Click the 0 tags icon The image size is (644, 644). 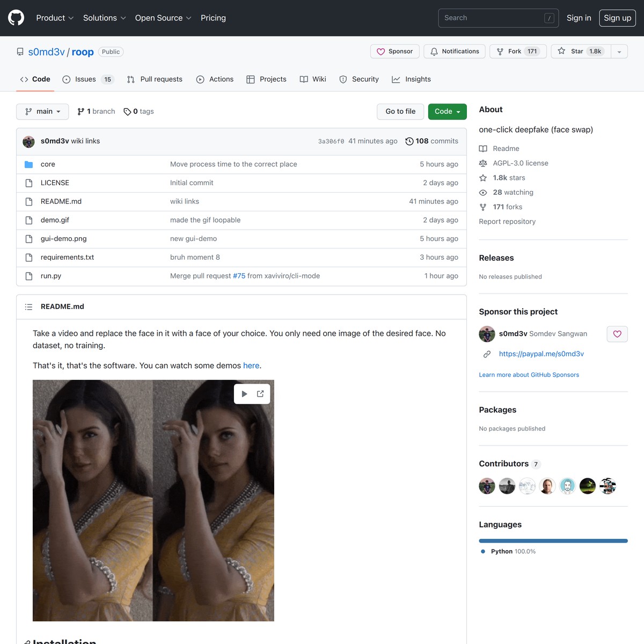128,112
